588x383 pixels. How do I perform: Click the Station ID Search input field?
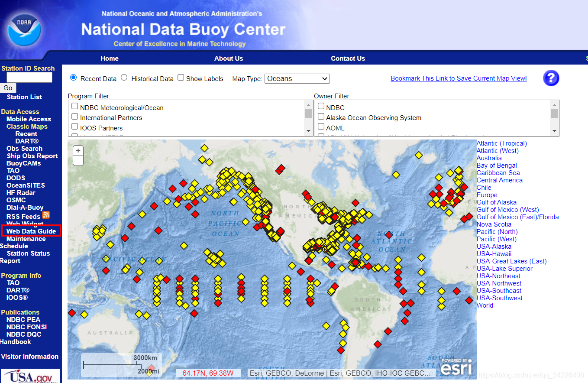(x=29, y=78)
